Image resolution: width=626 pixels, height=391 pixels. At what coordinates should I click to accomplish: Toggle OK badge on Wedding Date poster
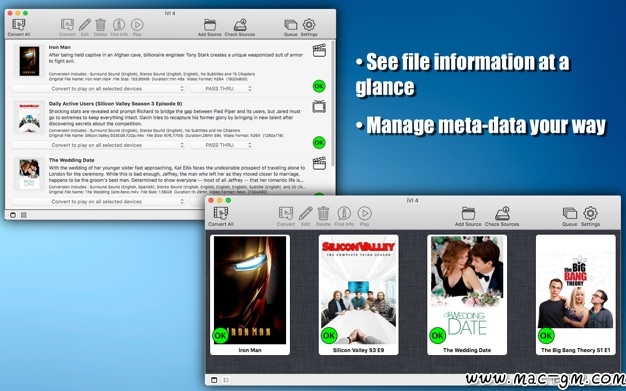(x=438, y=335)
